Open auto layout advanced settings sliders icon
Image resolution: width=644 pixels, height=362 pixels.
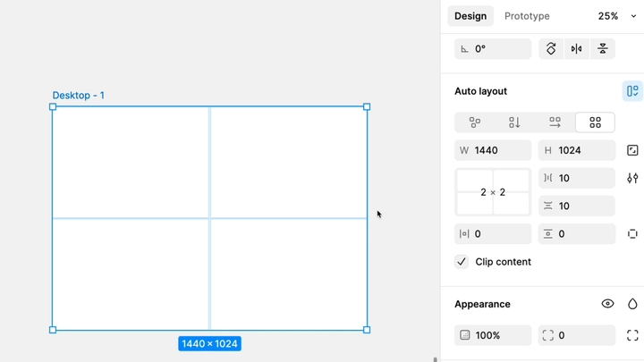point(632,178)
